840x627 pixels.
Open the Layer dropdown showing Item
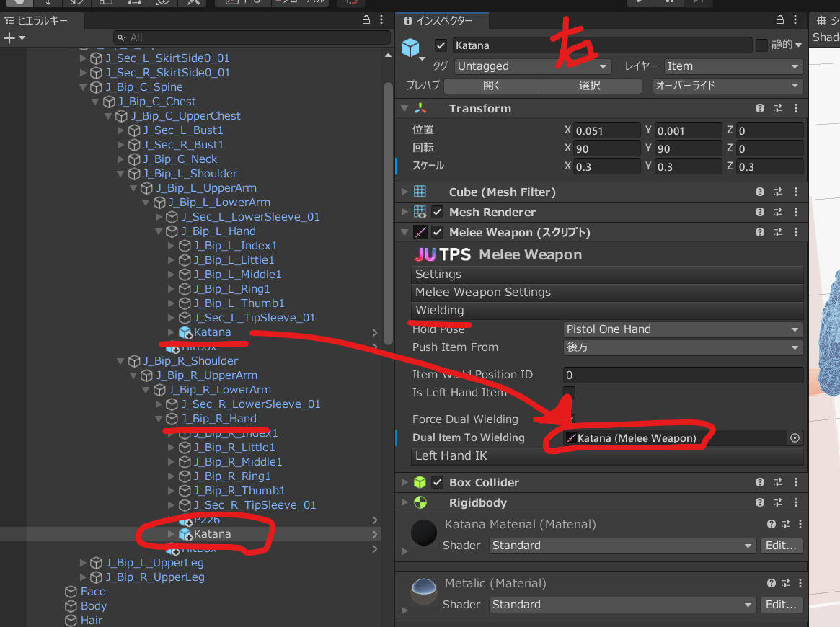733,66
